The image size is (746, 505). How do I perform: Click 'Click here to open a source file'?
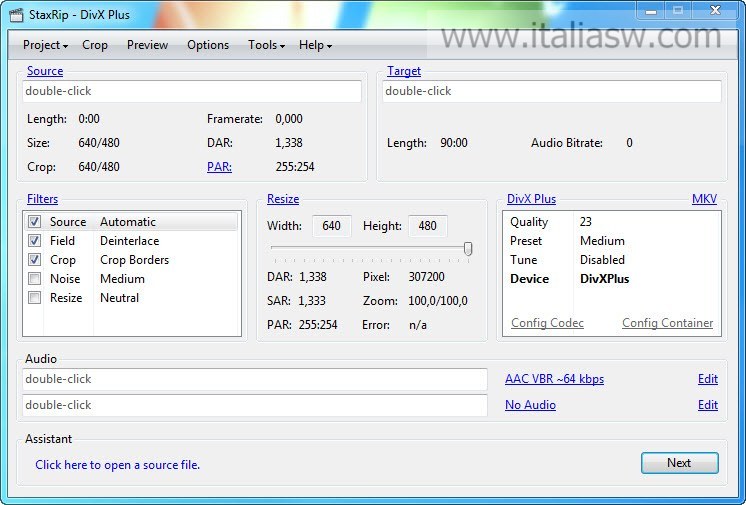click(x=118, y=465)
